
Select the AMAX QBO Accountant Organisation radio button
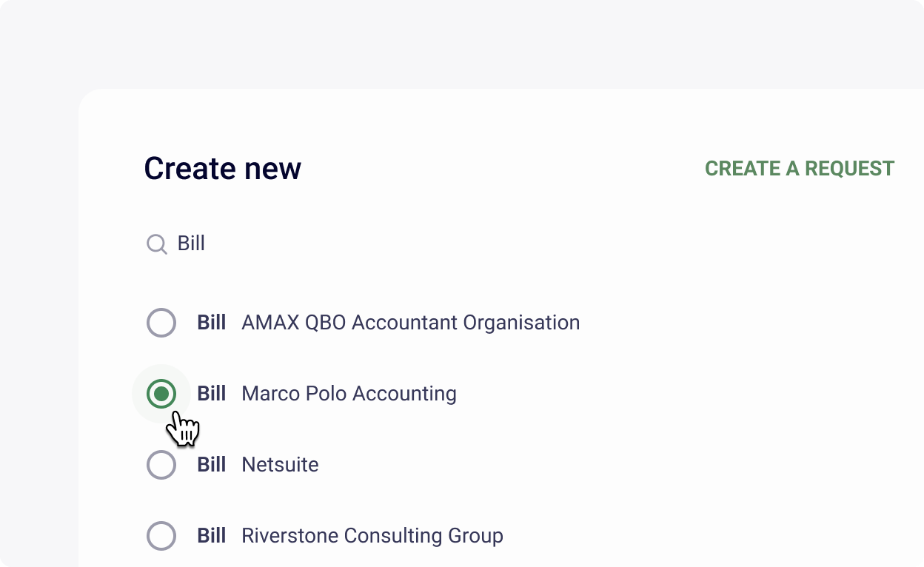click(x=161, y=323)
